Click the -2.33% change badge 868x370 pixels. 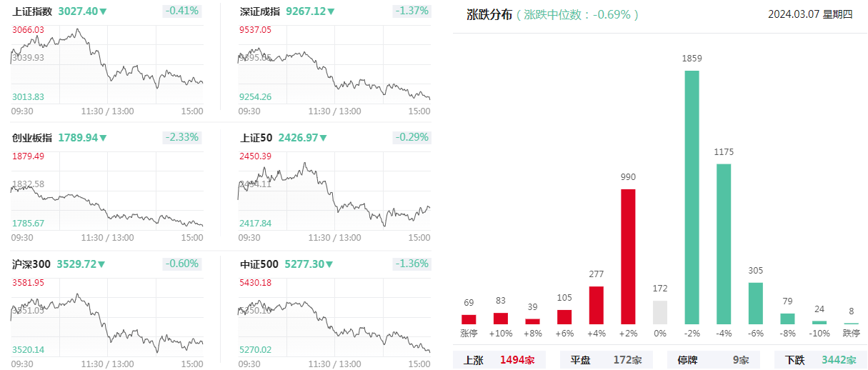183,138
